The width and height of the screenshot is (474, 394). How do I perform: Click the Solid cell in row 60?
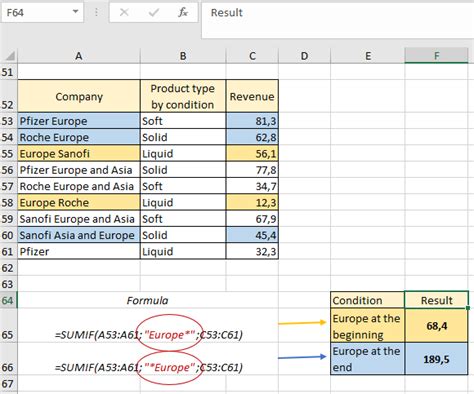(183, 235)
